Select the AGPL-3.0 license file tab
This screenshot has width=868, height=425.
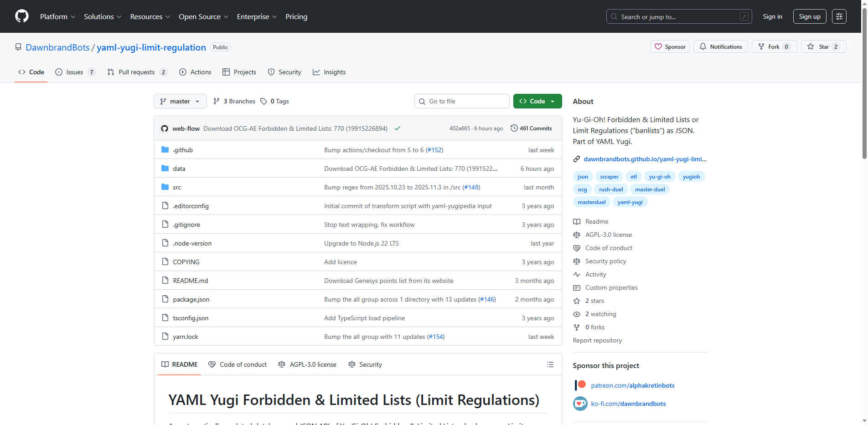(x=307, y=364)
